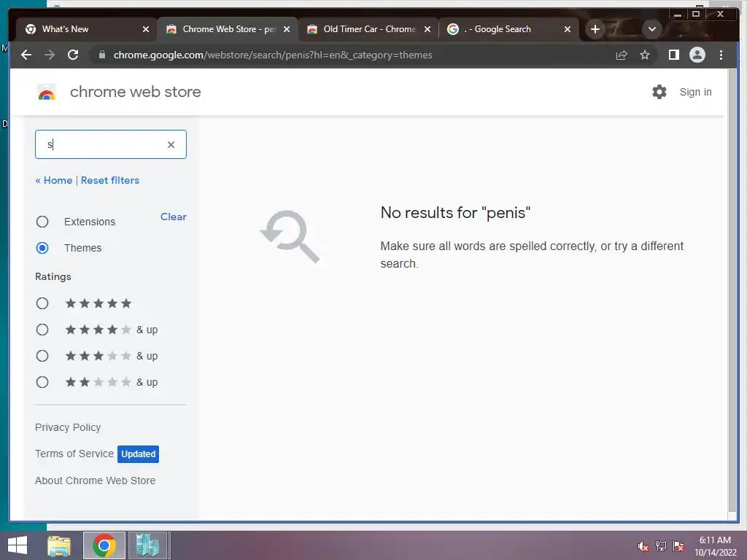This screenshot has height=560, width=747.
Task: Switch to the Google Search tab
Action: (x=508, y=29)
